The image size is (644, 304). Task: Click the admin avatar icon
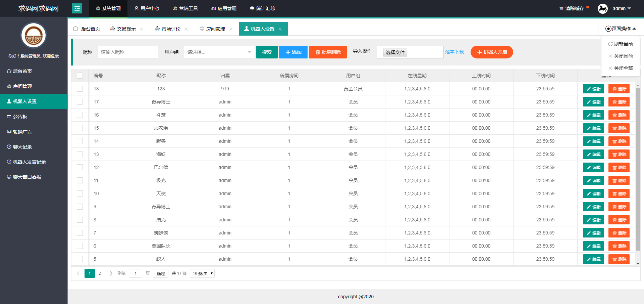pos(602,8)
